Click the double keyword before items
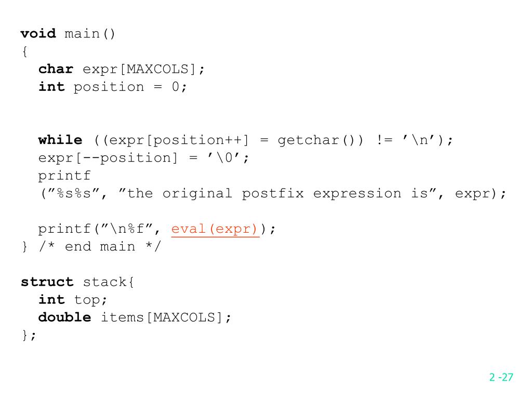Screen dimensions: 532x399 [65, 317]
